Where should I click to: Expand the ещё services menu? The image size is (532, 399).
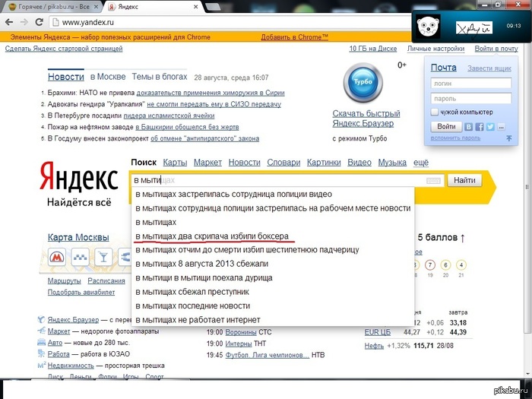[421, 163]
